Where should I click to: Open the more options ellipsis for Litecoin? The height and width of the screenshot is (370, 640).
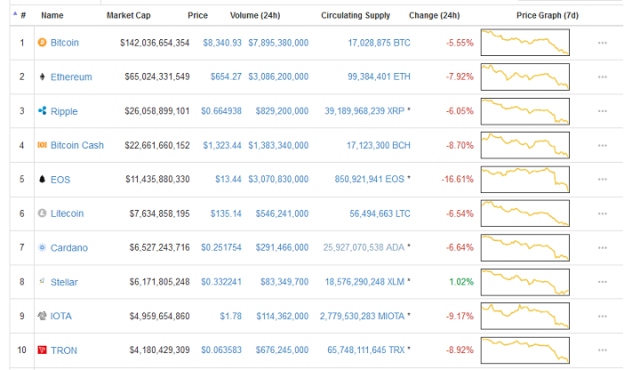[x=602, y=214]
